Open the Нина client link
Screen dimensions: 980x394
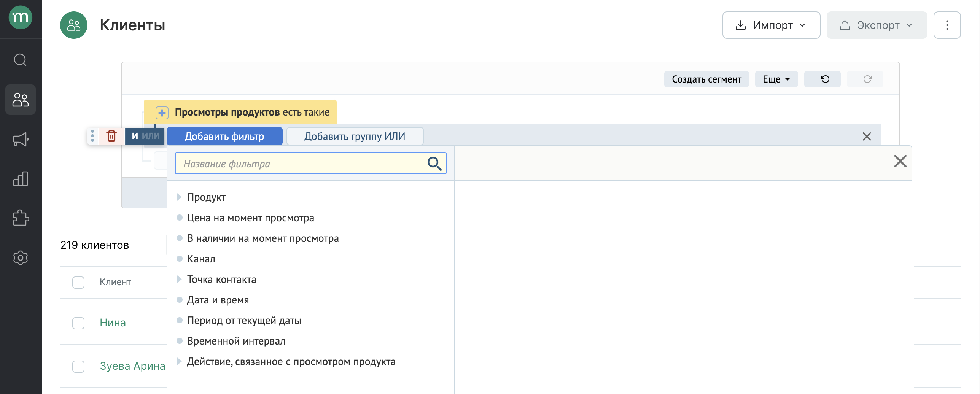click(x=113, y=323)
